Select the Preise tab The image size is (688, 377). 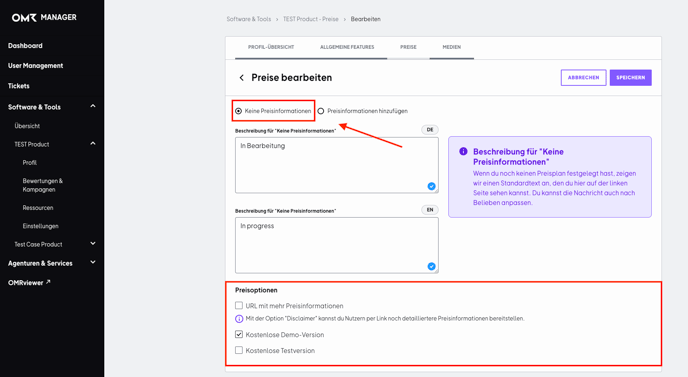click(408, 47)
